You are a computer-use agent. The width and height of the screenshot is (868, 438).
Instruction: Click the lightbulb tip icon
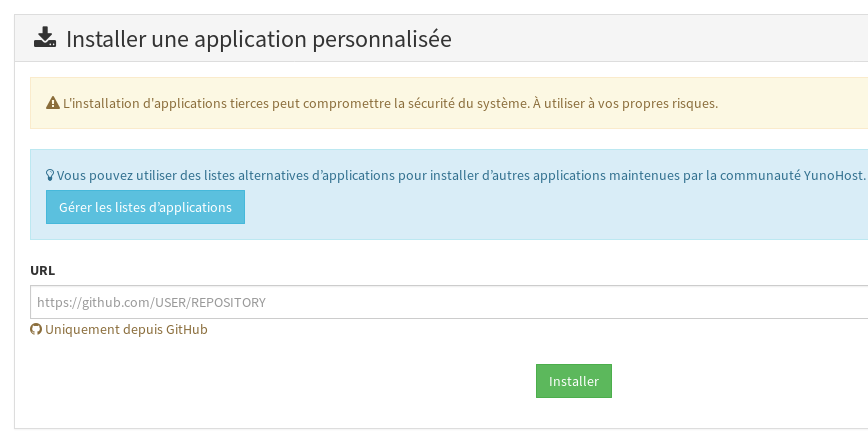coord(50,175)
